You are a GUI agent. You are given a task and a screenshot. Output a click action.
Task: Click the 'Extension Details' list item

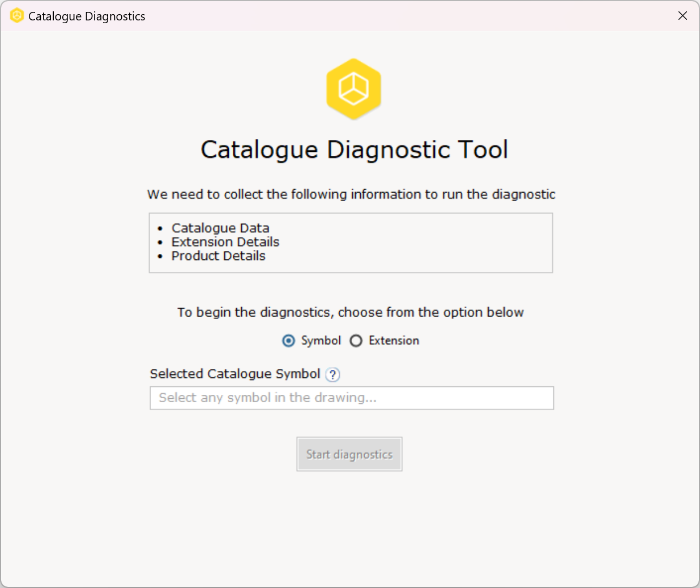[x=225, y=242]
